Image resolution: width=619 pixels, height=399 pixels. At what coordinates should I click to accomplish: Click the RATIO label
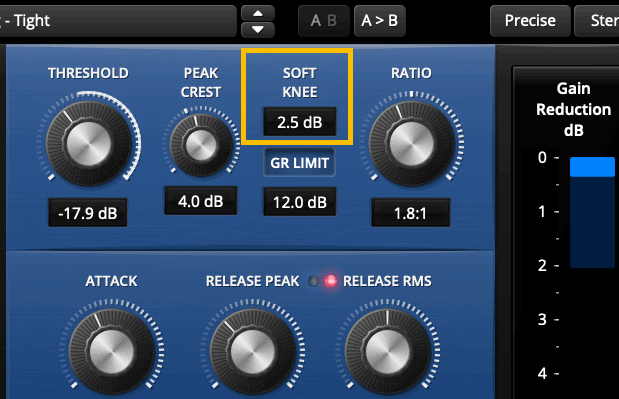coord(411,73)
